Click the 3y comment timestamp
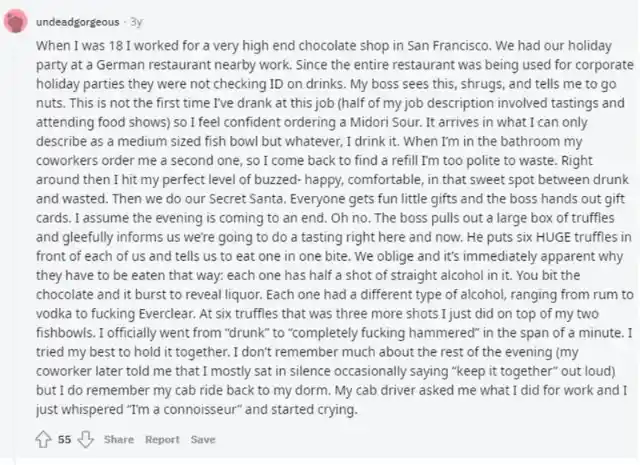 136,22
